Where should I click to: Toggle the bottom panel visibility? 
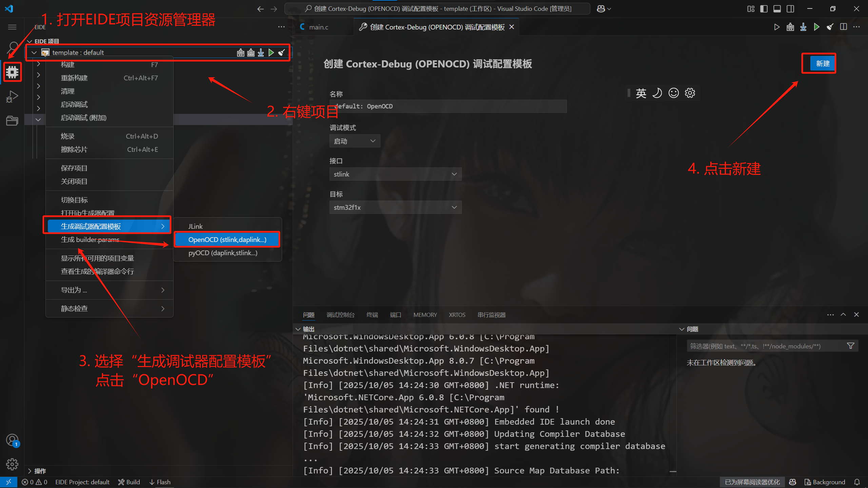point(777,9)
